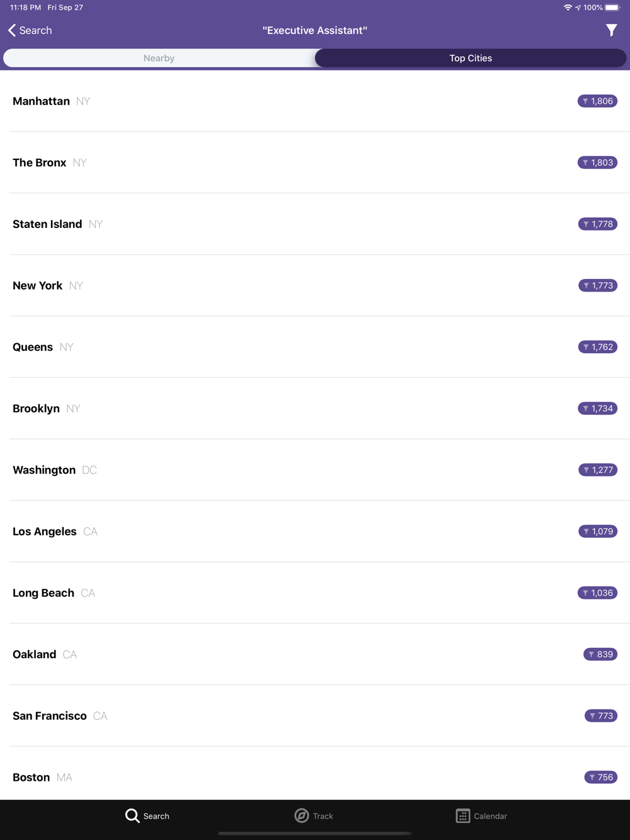The width and height of the screenshot is (630, 840).
Task: Select the Brooklyn NY row
Action: pyautogui.click(x=315, y=409)
